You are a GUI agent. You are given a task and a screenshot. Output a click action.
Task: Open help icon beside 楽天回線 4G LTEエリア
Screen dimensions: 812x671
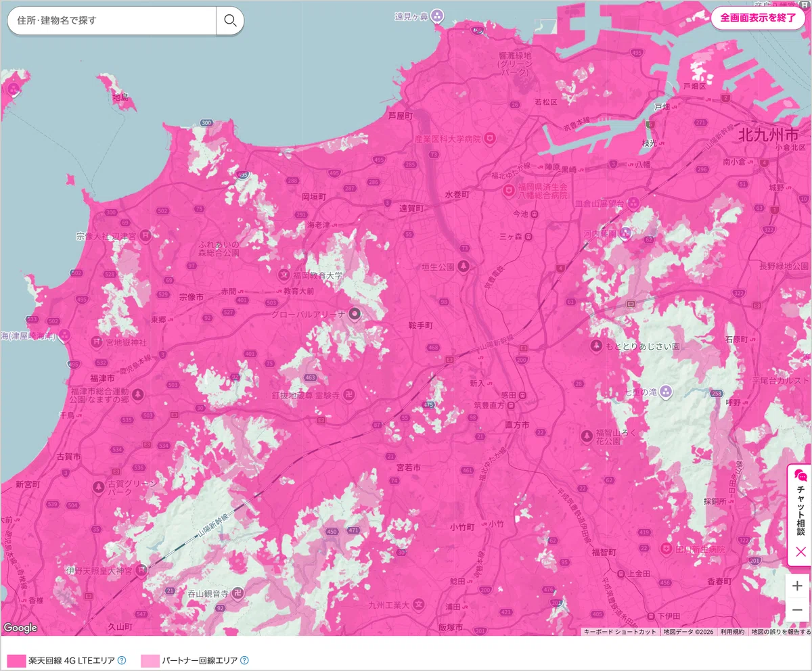[122, 660]
